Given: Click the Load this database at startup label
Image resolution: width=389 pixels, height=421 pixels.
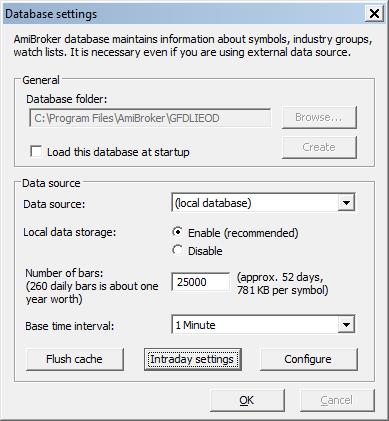Looking at the screenshot, I should click(x=118, y=152).
